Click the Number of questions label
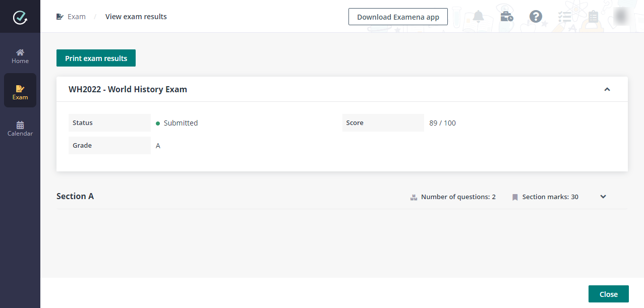This screenshot has width=644, height=308. coord(458,197)
